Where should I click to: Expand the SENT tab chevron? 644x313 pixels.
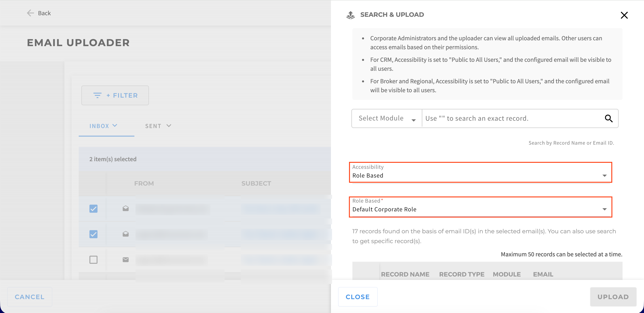169,126
